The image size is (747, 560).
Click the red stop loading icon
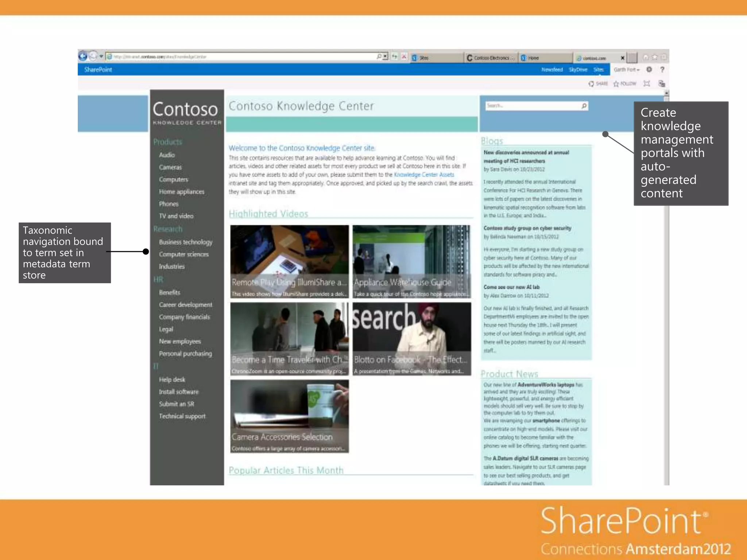(404, 57)
